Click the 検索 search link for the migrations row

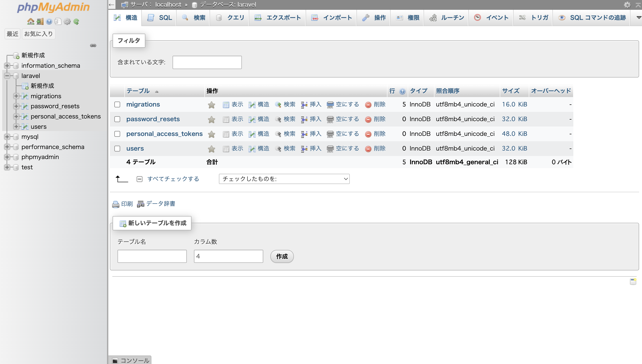[x=285, y=104]
